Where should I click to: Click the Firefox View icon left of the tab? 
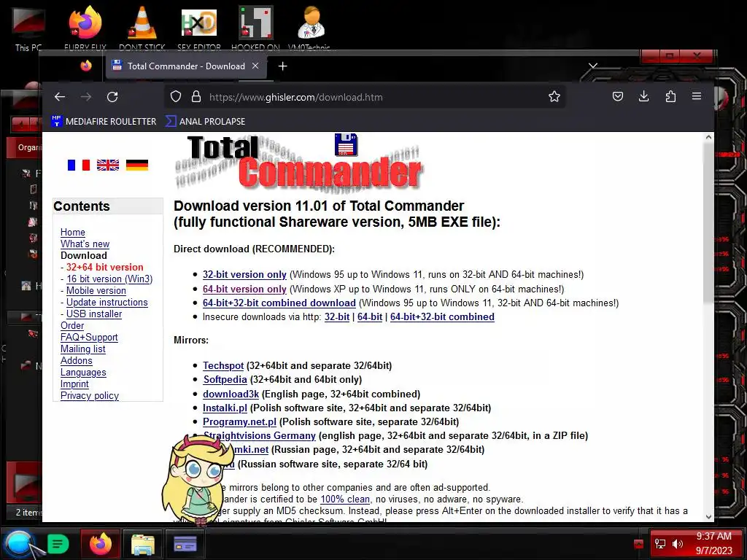tap(86, 66)
